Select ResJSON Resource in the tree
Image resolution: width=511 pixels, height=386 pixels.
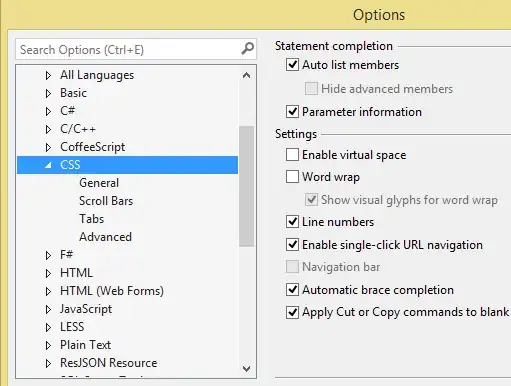(109, 363)
